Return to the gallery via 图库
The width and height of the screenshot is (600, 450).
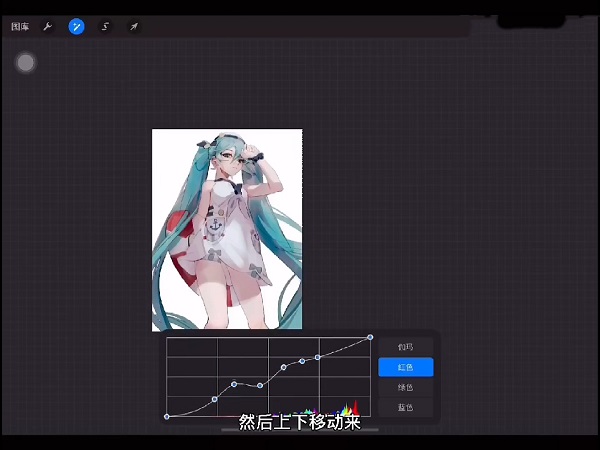coord(20,27)
